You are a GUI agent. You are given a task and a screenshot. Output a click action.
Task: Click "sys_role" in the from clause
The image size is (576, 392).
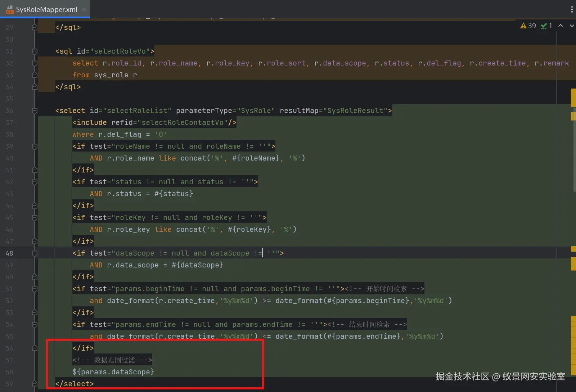[x=111, y=75]
